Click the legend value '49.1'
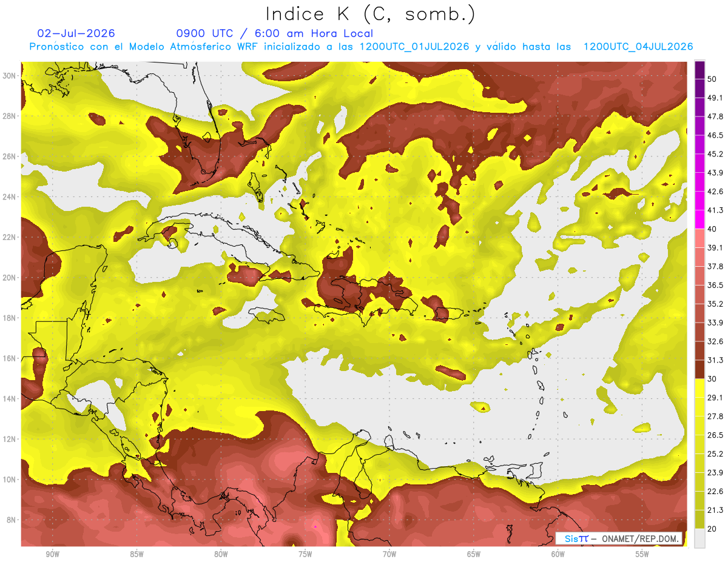 (x=715, y=98)
